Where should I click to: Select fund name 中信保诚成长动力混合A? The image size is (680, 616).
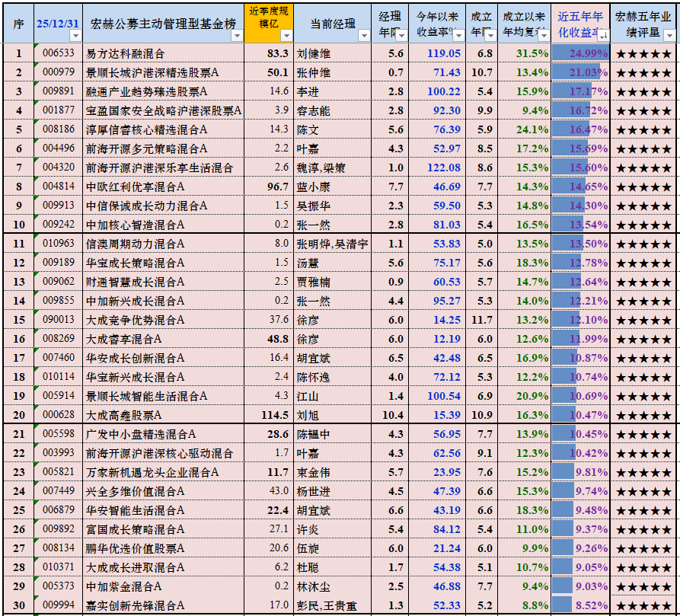pyautogui.click(x=146, y=206)
